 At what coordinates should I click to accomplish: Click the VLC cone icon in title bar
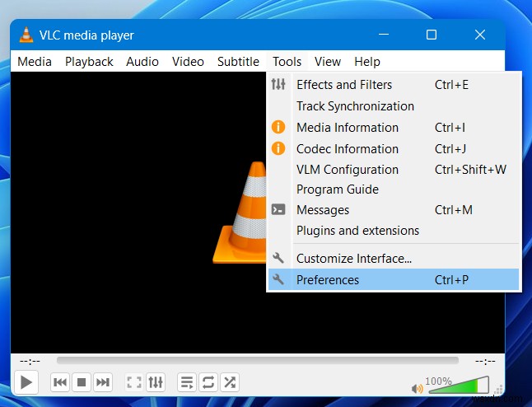point(26,35)
